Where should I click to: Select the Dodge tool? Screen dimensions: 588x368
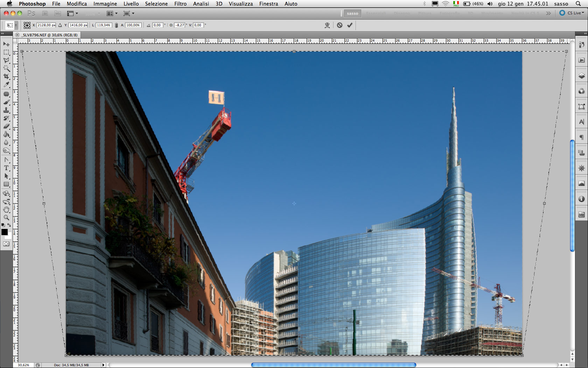(6, 150)
